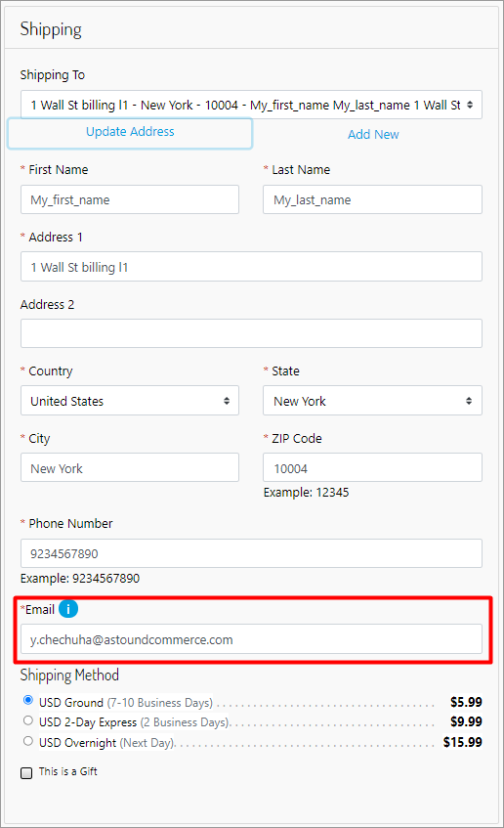Select USD Ground shipping option
504x828 pixels.
(28, 700)
